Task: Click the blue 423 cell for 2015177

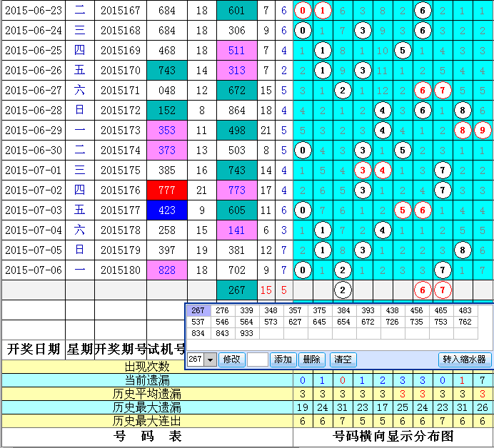Action: click(167, 210)
